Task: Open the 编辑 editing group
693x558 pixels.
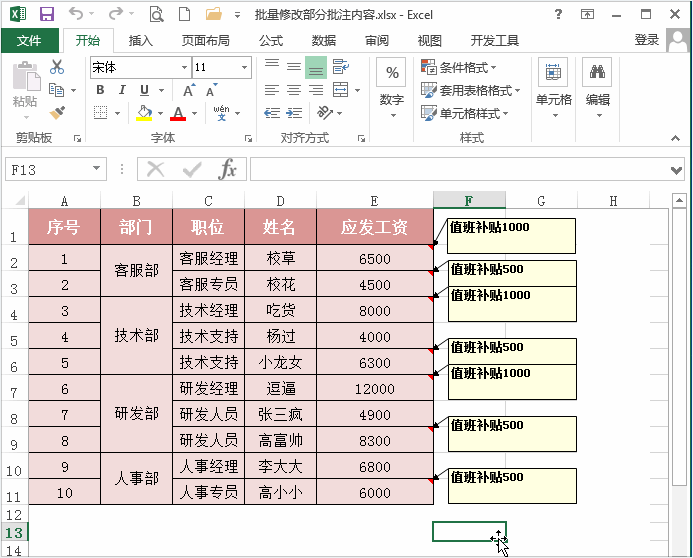Action: [x=598, y=89]
